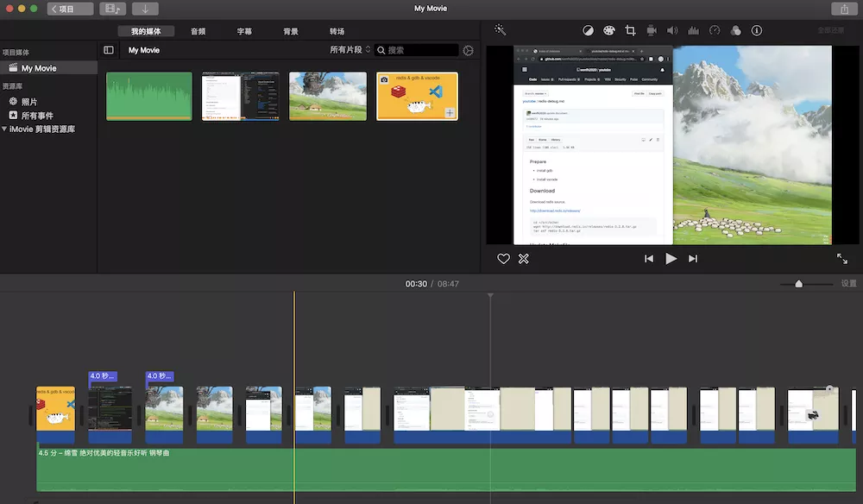Viewport: 863px width, 504px height.
Task: Open the browser settings gear menu
Action: point(469,50)
